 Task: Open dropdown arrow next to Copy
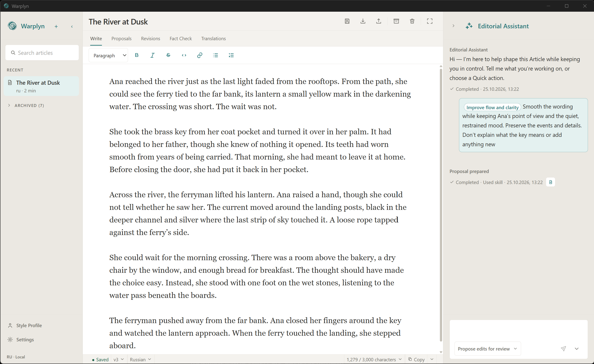432,360
